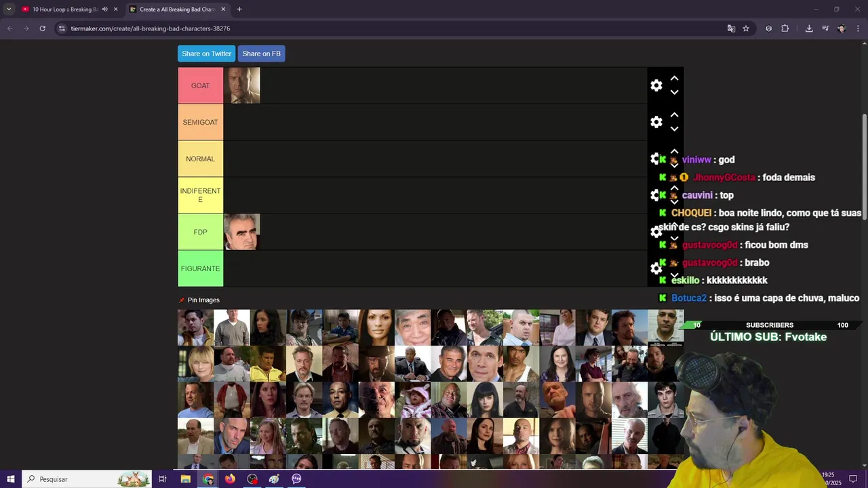The height and width of the screenshot is (488, 868).
Task: Pick the man with hat and sunglasses
Action: click(376, 363)
